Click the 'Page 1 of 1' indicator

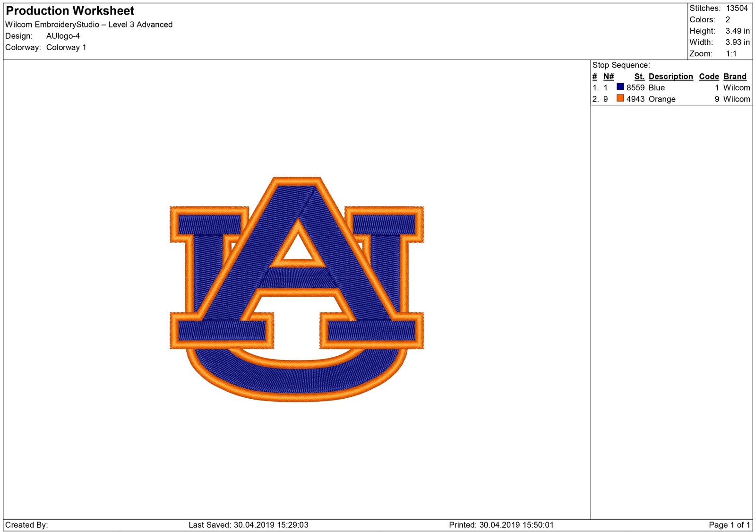(729, 525)
